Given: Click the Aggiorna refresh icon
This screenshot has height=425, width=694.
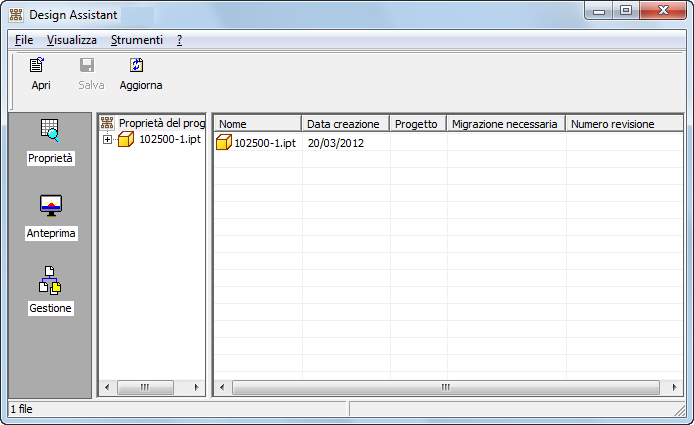Looking at the screenshot, I should pos(136,65).
